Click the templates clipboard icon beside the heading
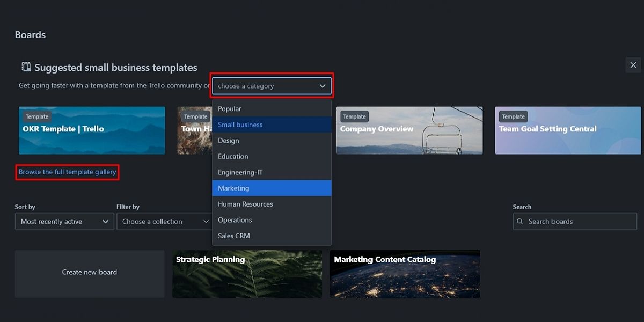Viewport: 644px width, 322px height. (x=25, y=67)
